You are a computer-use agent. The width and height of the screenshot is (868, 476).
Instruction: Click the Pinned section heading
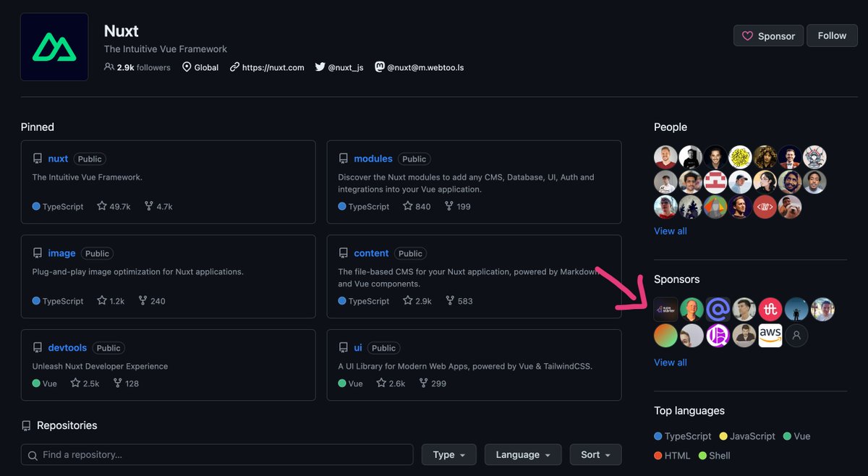coord(38,127)
